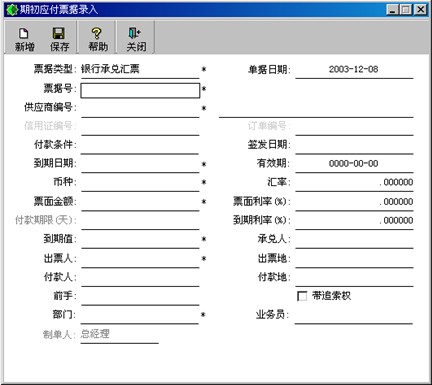432x385 pixels.
Task: Close the window with the X button
Action: point(421,10)
